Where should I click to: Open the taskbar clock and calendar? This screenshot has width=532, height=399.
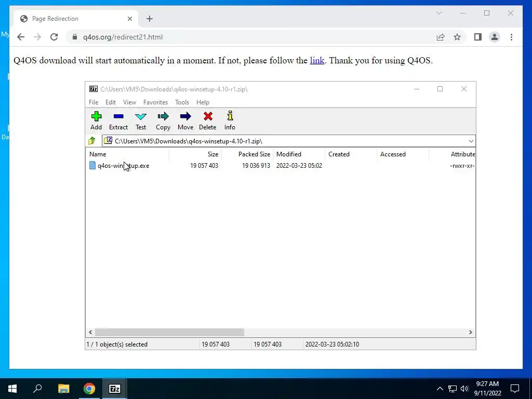487,389
